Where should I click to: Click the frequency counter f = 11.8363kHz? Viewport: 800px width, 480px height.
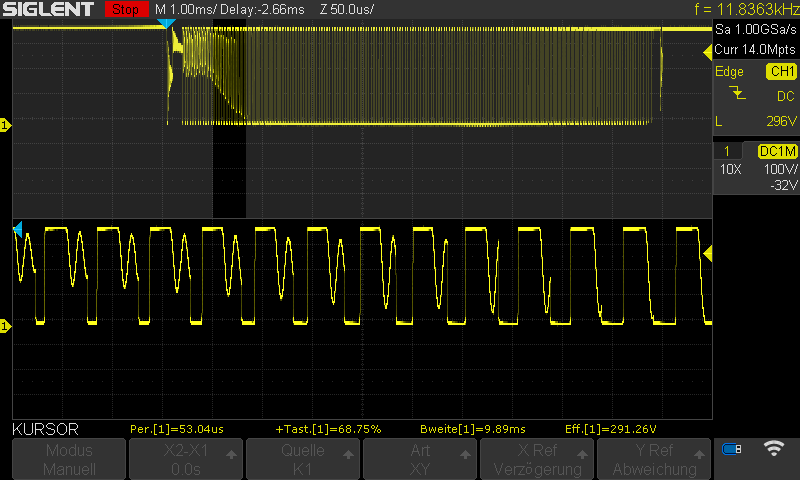pos(746,9)
